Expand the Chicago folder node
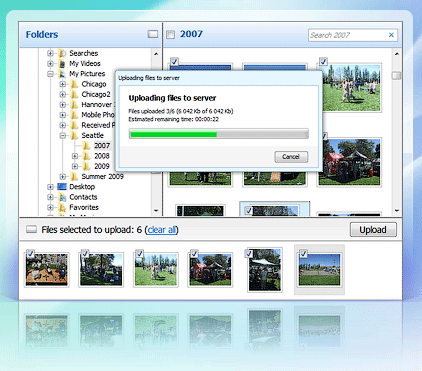 coord(62,84)
